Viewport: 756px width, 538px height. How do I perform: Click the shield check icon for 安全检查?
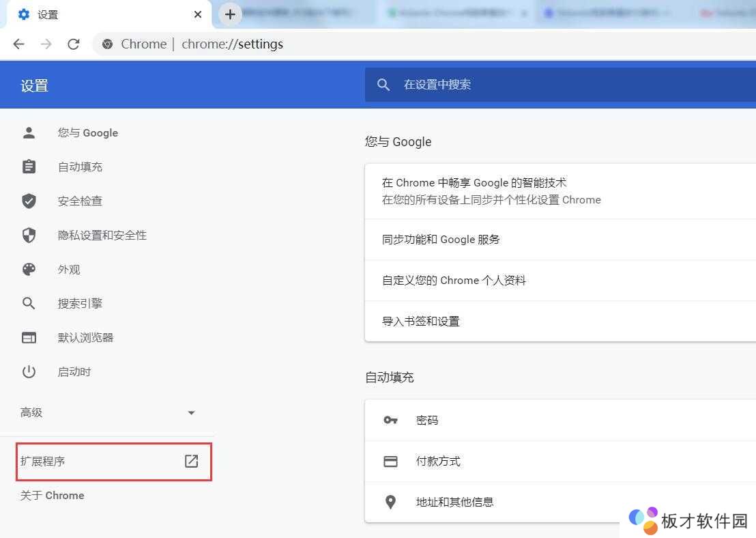[29, 201]
